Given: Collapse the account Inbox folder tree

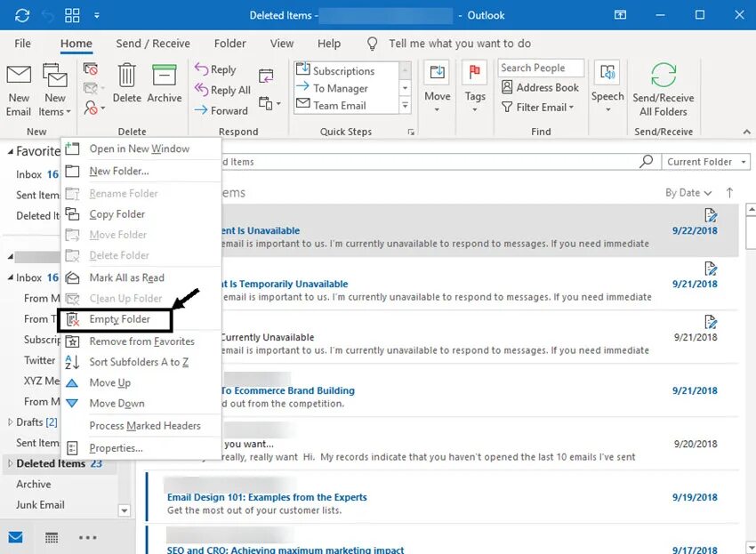Looking at the screenshot, I should coord(10,277).
